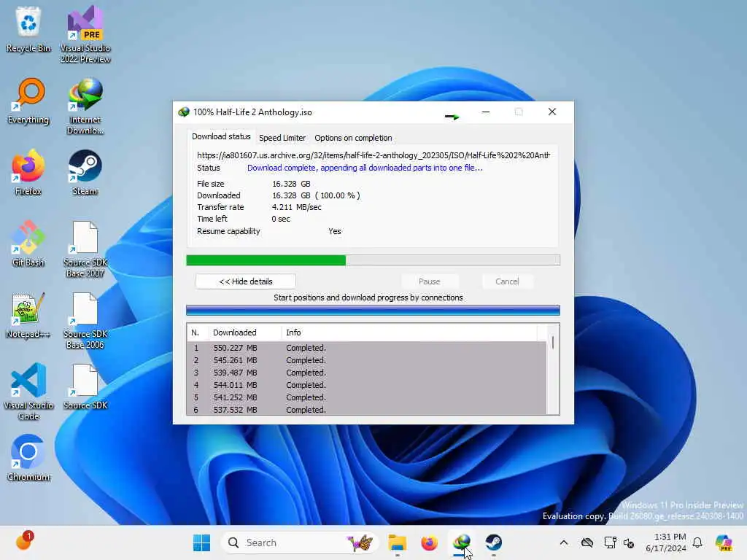The image size is (747, 560).
Task: Select the Internet Download Manager desktop icon
Action: click(x=85, y=106)
